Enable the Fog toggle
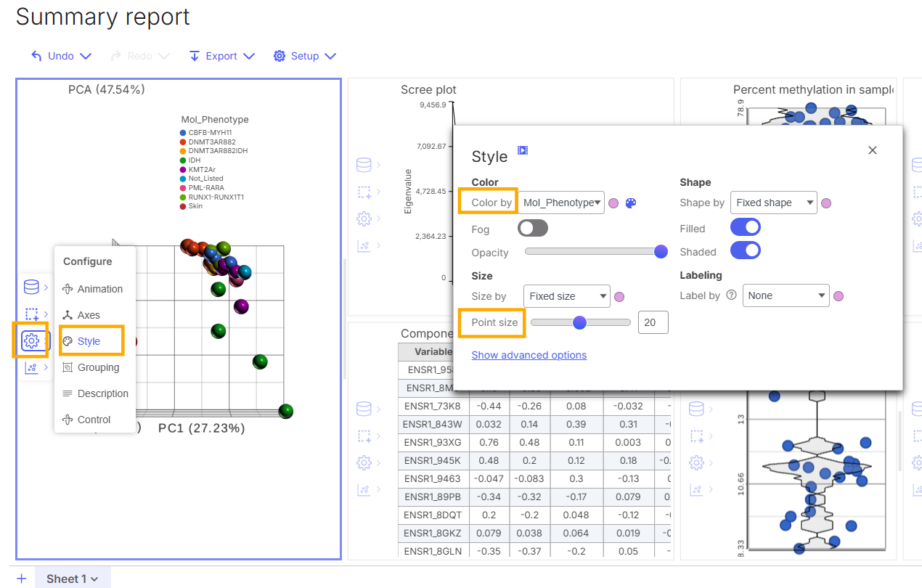 pyautogui.click(x=533, y=229)
